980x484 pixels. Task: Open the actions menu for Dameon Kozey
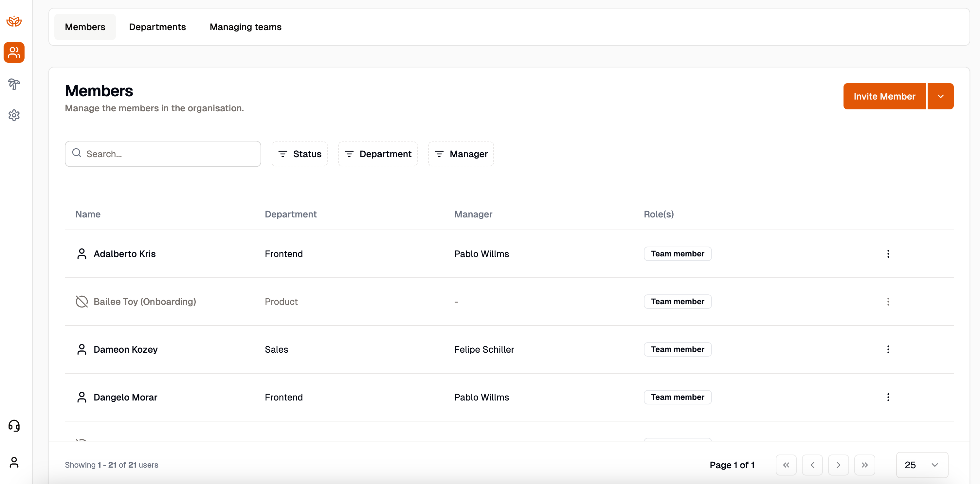click(x=888, y=349)
